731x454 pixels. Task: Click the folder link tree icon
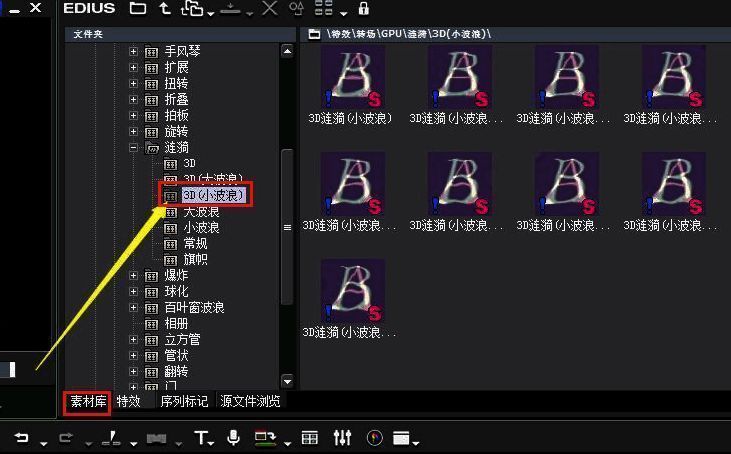[x=192, y=8]
